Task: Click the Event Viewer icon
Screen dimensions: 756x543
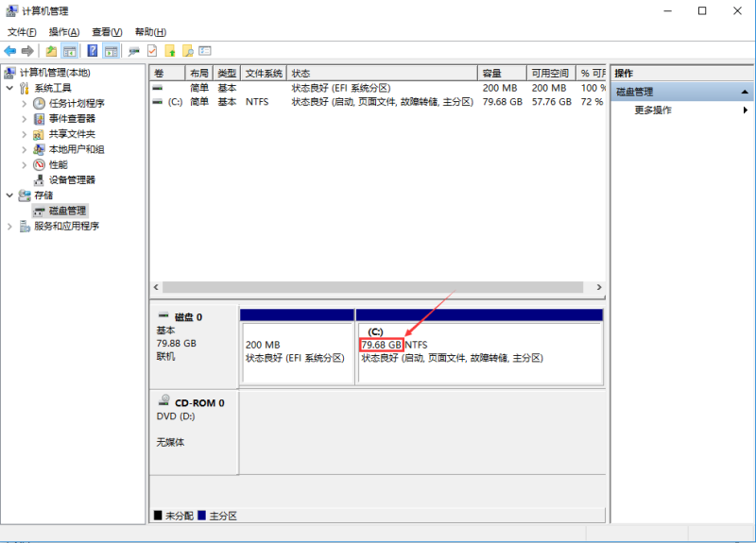Action: 39,119
